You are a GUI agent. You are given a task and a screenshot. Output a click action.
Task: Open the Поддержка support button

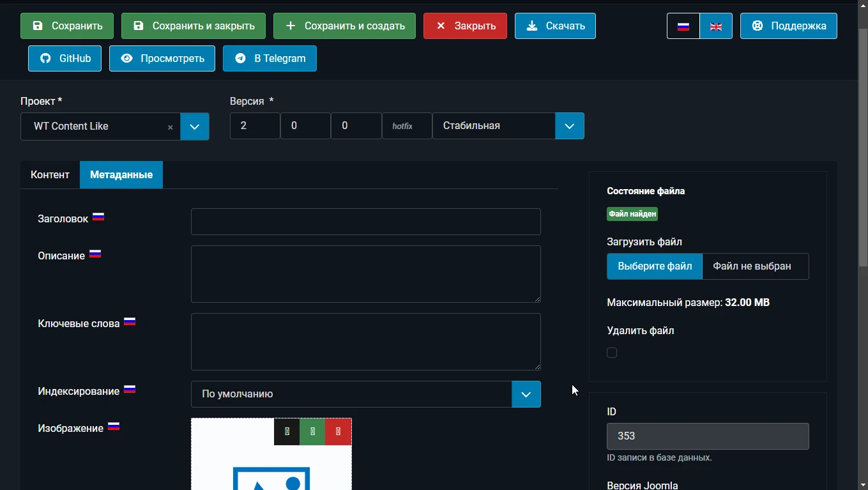click(x=788, y=26)
